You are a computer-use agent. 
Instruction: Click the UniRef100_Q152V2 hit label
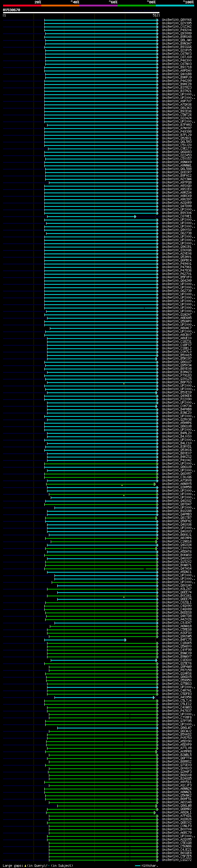(177, 561)
